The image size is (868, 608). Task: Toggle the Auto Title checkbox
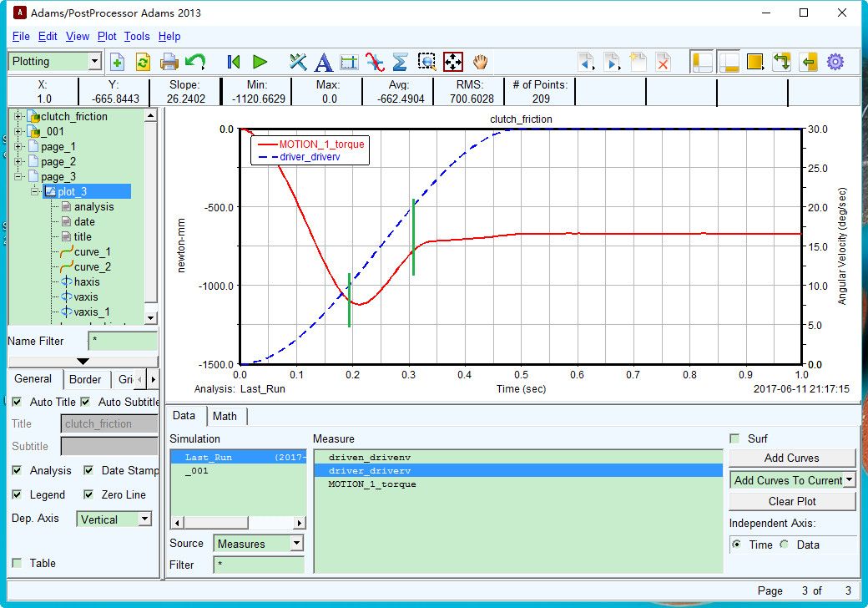point(18,402)
